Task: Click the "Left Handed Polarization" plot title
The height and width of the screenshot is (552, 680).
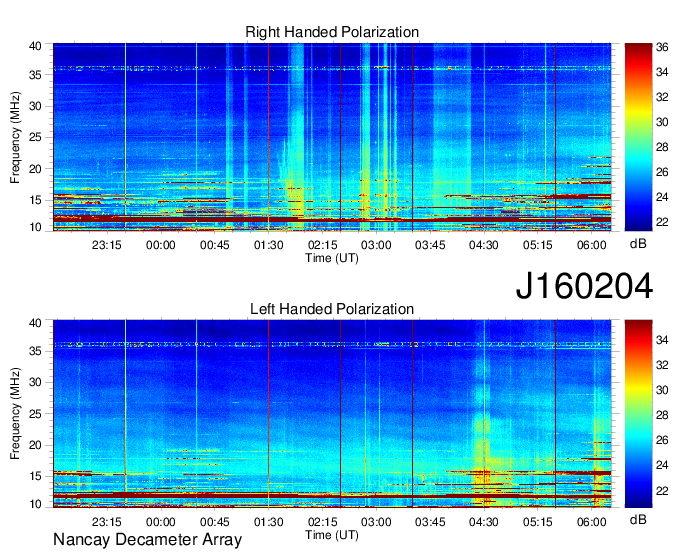Action: coord(332,309)
